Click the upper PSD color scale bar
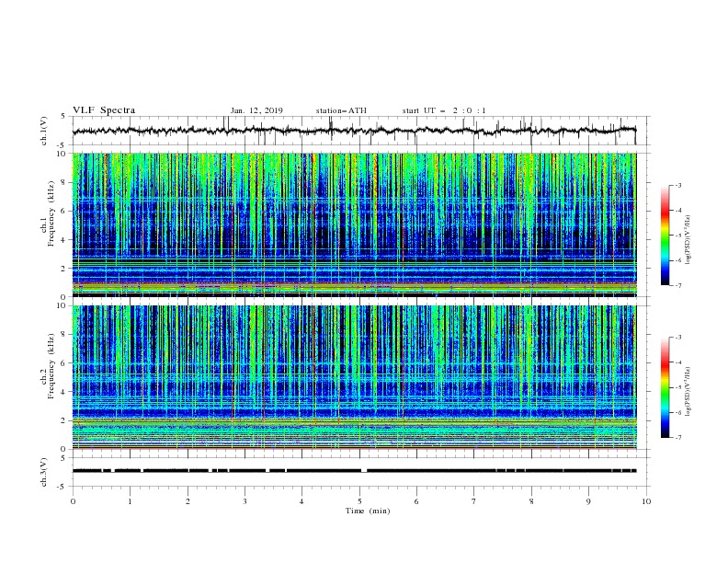 (665, 236)
